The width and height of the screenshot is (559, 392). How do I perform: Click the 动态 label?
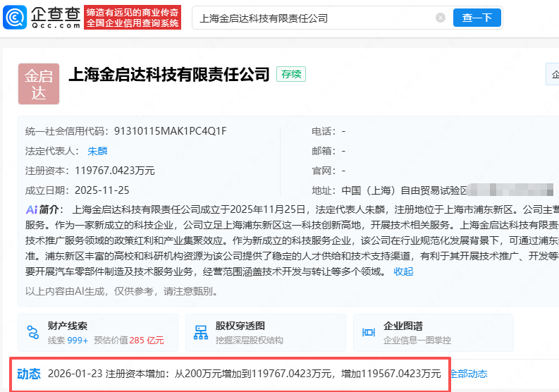(x=28, y=374)
